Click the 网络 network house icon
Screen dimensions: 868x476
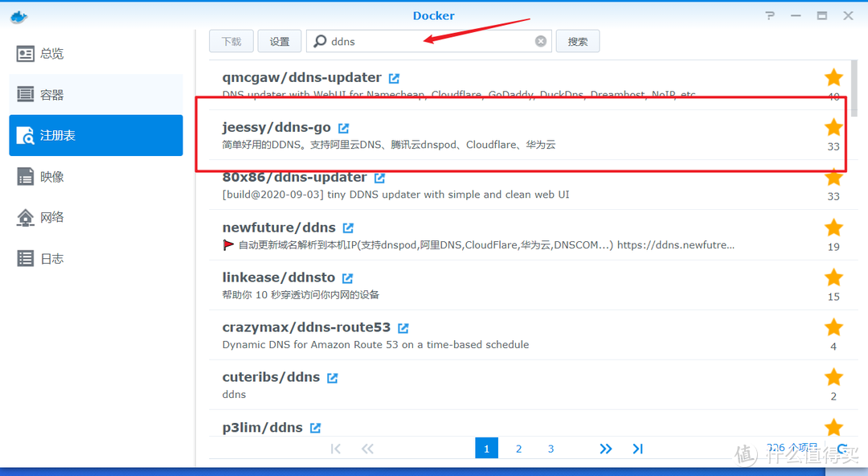(26, 218)
